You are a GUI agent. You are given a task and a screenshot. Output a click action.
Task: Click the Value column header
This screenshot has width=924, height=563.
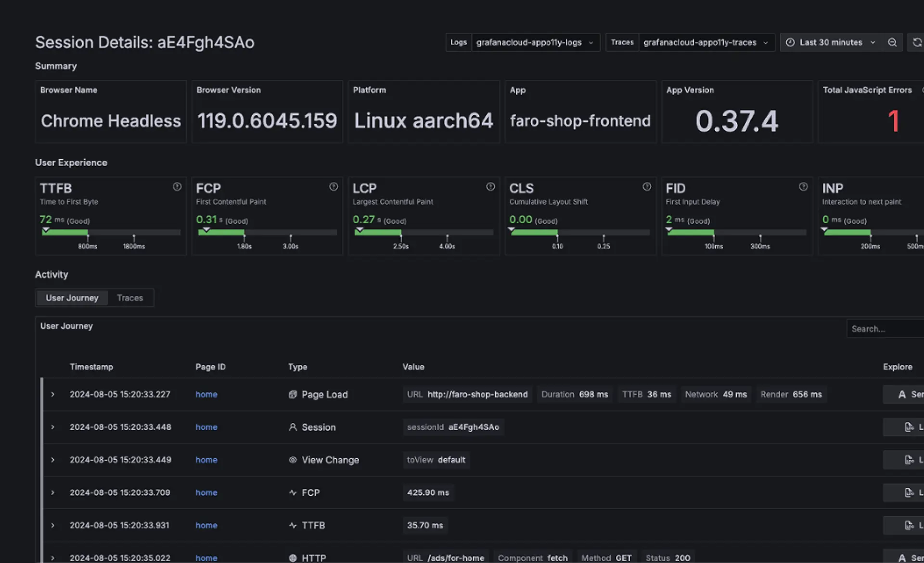pos(413,367)
